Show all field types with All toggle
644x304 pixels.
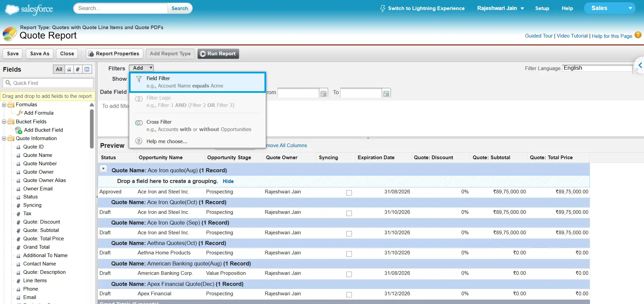tap(59, 69)
